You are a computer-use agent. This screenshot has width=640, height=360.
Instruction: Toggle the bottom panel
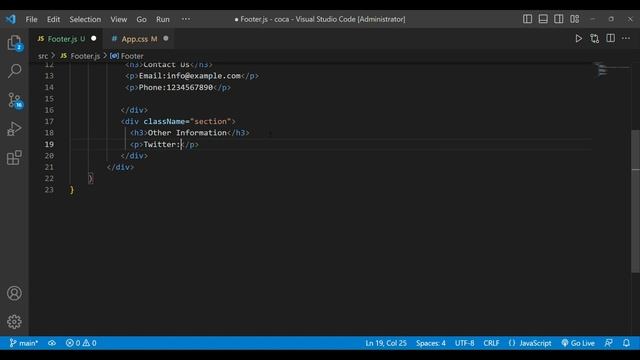[543, 19]
